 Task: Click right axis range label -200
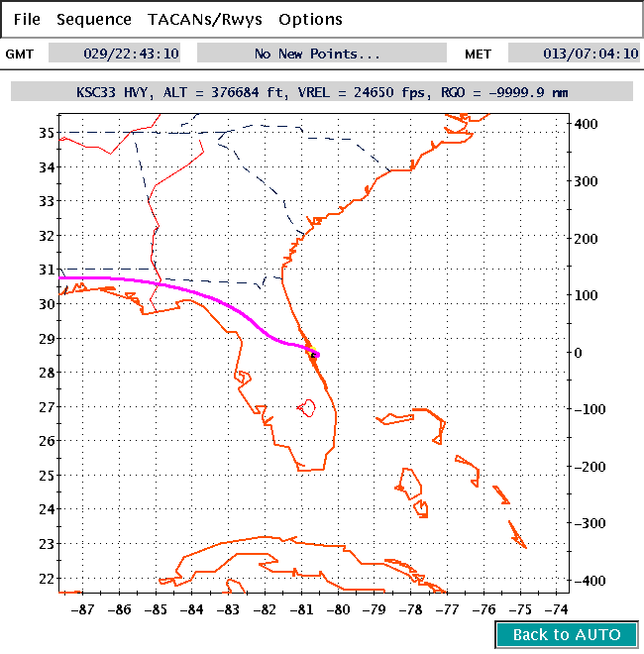[x=590, y=467]
